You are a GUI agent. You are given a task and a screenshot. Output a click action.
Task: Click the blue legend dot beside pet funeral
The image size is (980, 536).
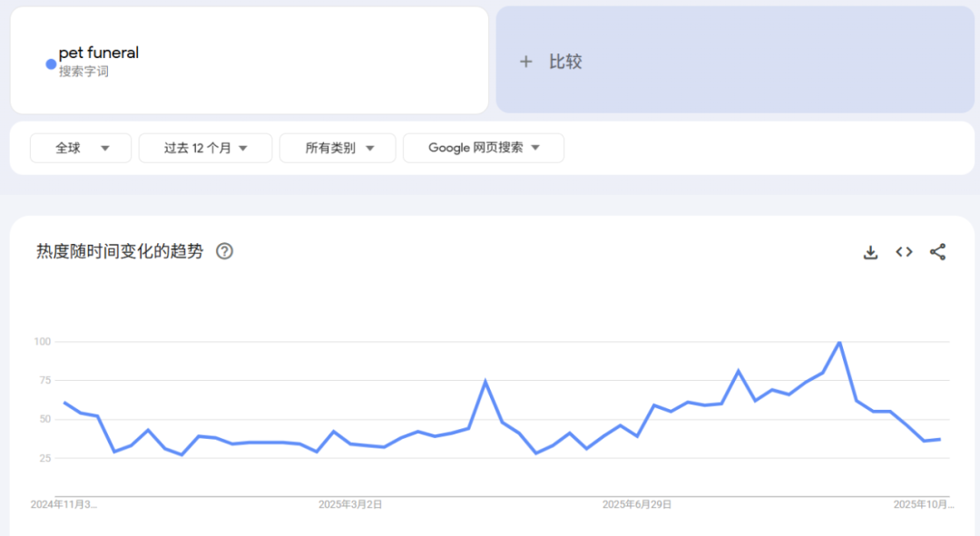pyautogui.click(x=51, y=63)
